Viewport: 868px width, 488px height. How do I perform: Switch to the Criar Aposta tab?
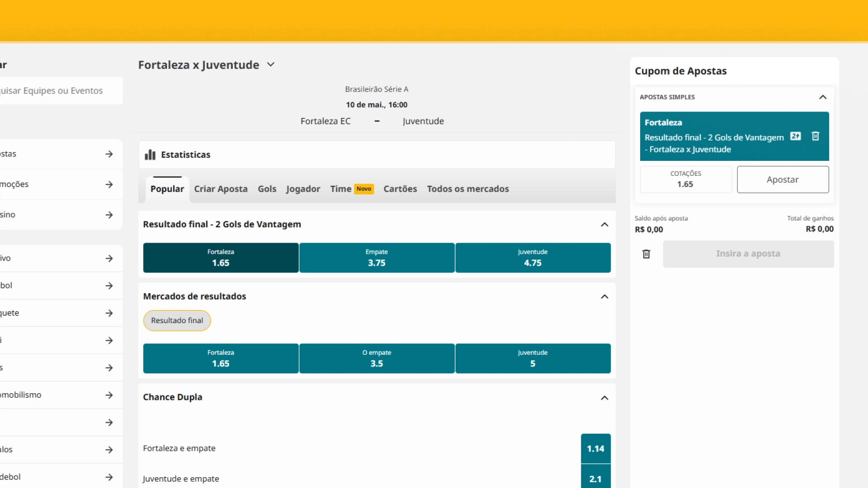221,189
